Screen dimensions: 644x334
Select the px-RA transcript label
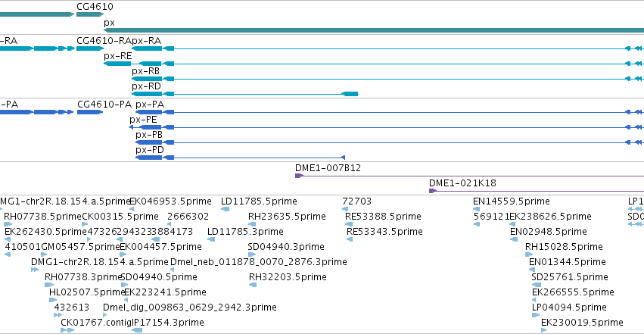tap(147, 41)
